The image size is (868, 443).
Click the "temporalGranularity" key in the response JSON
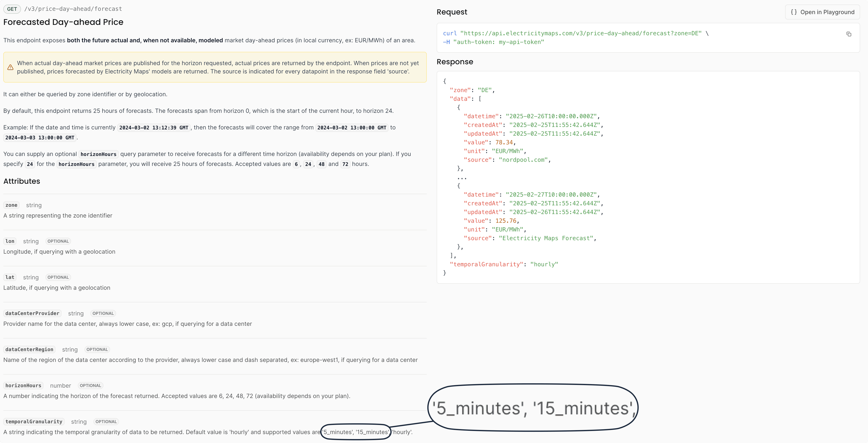pyautogui.click(x=486, y=264)
